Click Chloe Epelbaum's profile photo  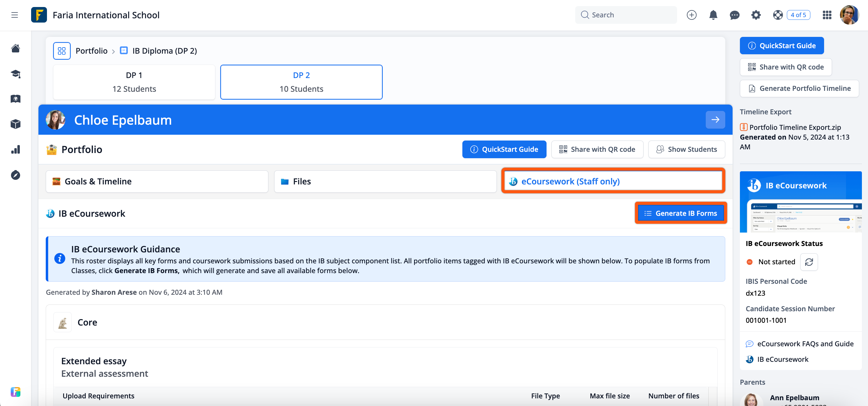(56, 120)
